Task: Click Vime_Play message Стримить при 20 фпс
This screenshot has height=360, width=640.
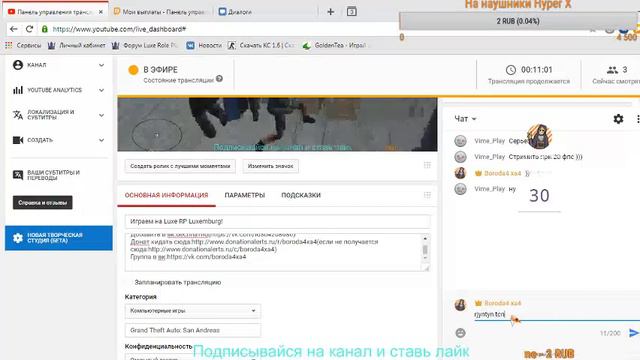Action: [546, 157]
